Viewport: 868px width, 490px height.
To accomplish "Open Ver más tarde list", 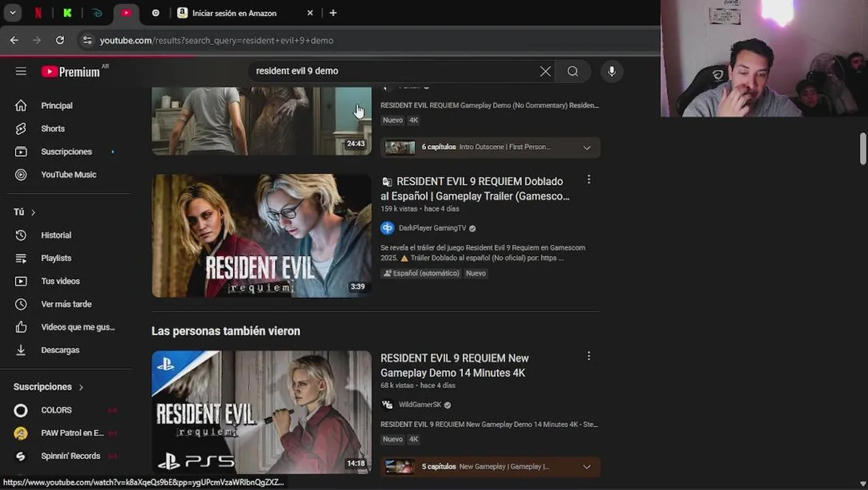I will tap(66, 304).
